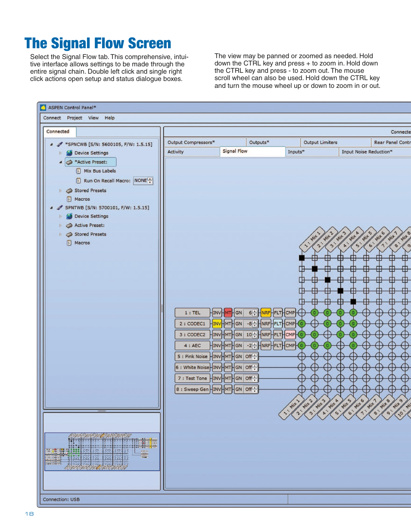Click the SPNTWB device plug icon

(60, 208)
